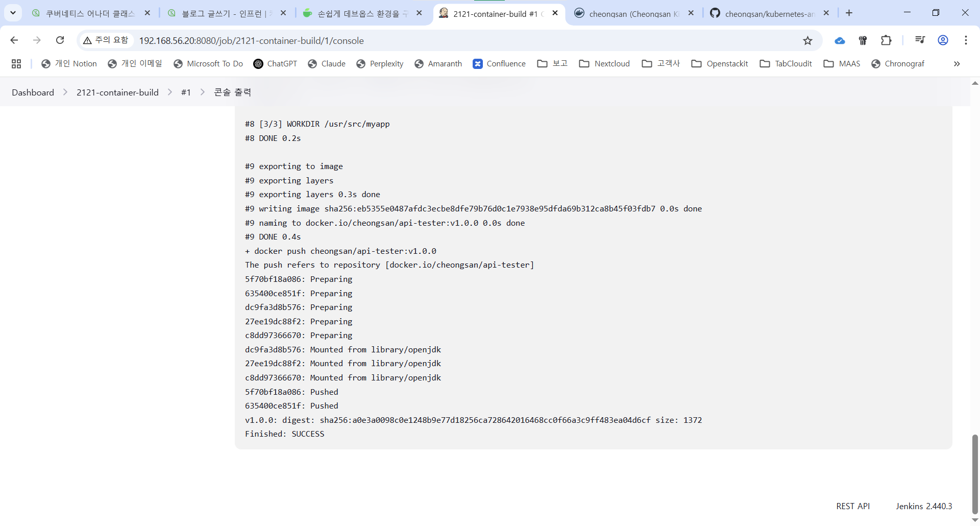
Task: Open the Claude bookmark
Action: click(x=327, y=64)
